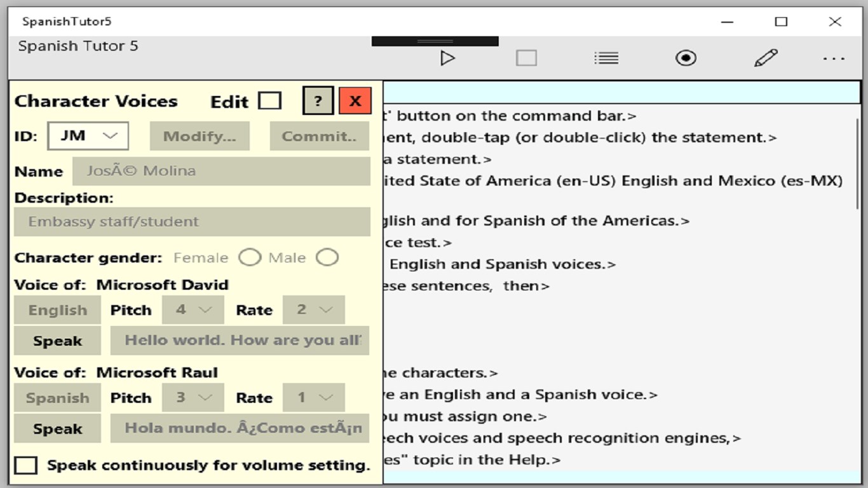This screenshot has width=868, height=488.
Task: Click the Commit.. button
Action: point(320,136)
